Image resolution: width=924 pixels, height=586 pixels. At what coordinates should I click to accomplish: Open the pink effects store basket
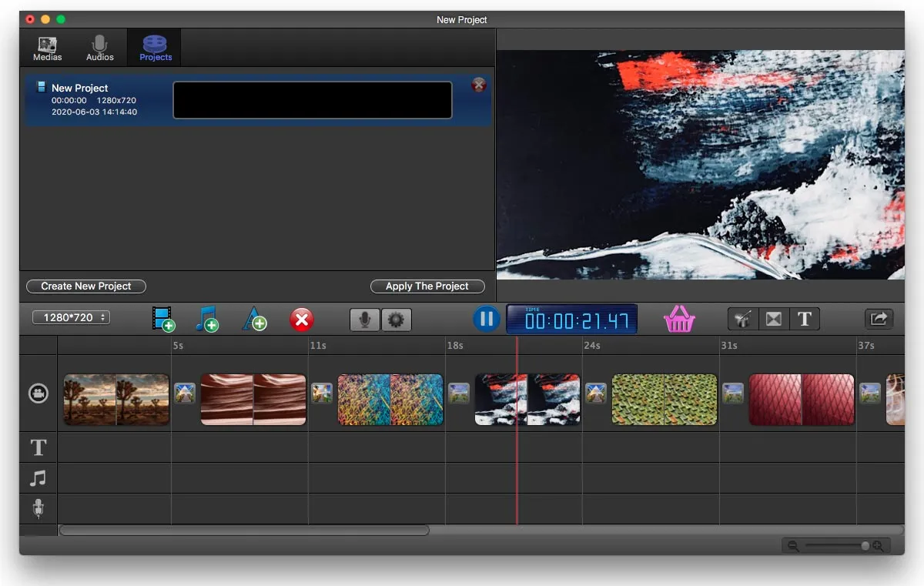678,318
